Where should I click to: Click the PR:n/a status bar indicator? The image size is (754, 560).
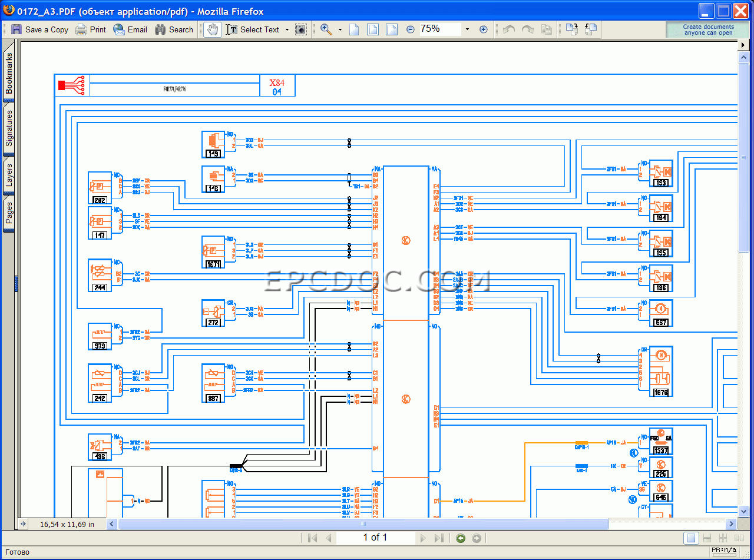pos(725,550)
